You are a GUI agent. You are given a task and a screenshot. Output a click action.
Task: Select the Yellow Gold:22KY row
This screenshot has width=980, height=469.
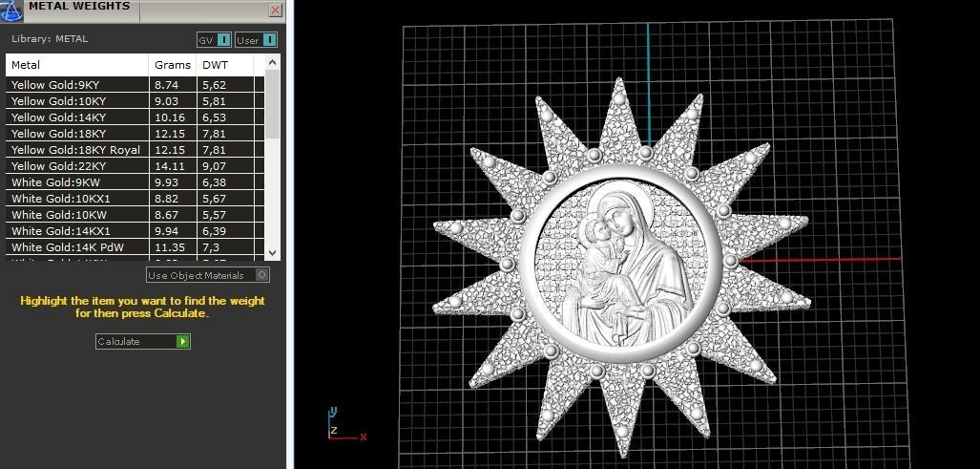[135, 165]
